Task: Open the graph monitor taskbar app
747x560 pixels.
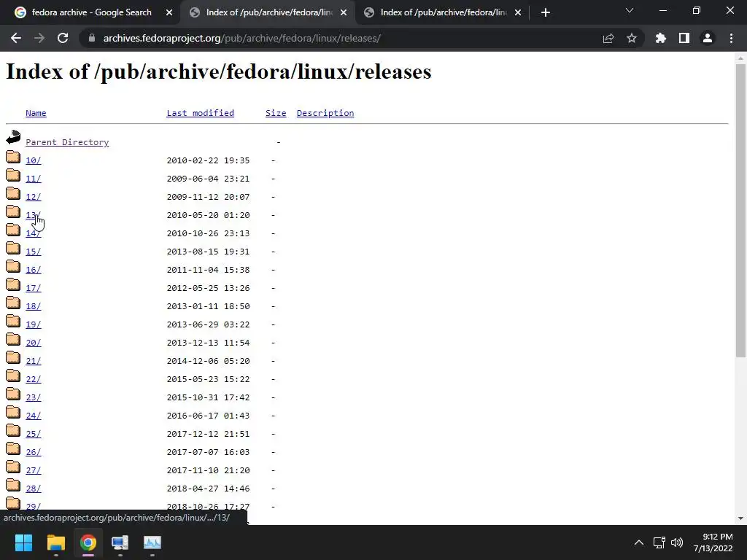Action: click(152, 542)
